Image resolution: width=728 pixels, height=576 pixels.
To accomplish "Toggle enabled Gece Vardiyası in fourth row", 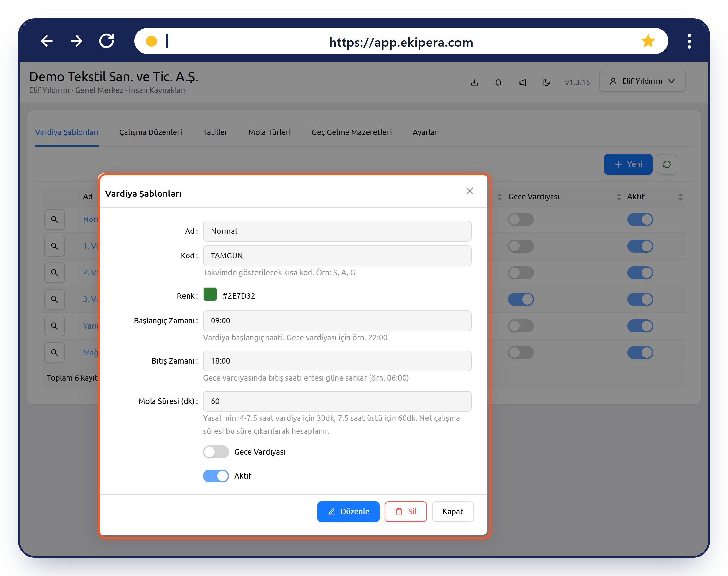I will 521,299.
